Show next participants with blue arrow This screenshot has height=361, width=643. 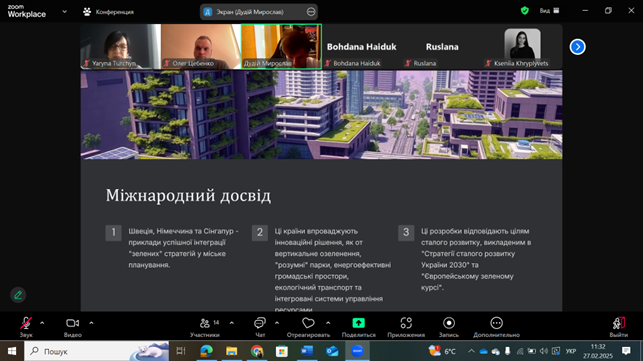point(577,47)
